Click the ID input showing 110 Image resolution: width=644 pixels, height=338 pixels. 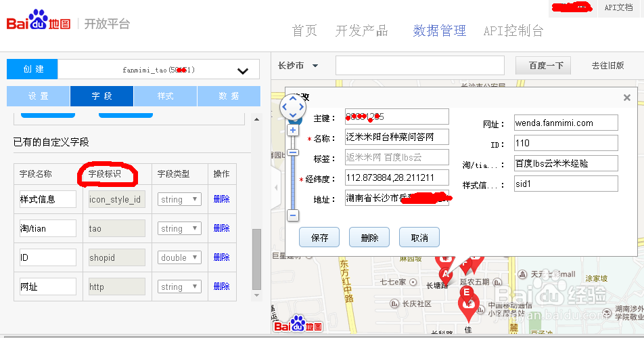point(566,143)
